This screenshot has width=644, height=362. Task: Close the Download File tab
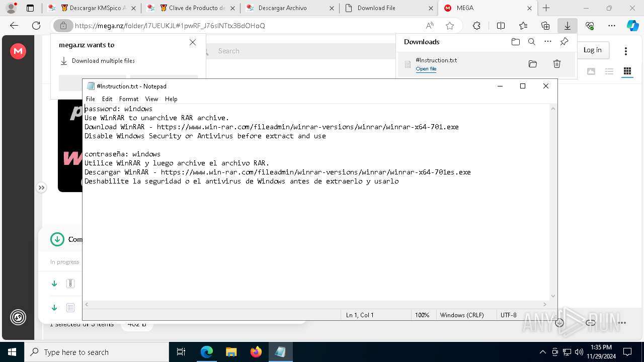click(431, 8)
